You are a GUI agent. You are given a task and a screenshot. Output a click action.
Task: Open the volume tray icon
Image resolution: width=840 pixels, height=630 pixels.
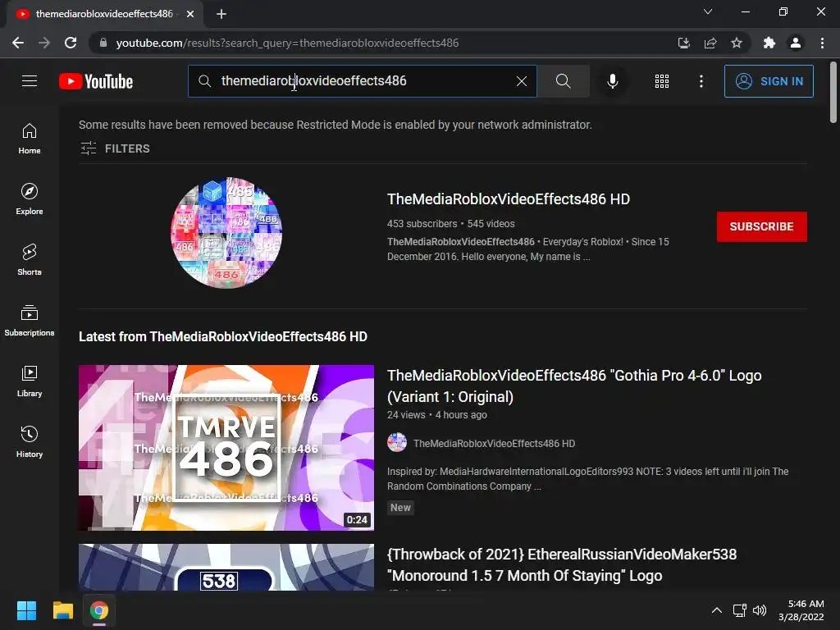[760, 610]
